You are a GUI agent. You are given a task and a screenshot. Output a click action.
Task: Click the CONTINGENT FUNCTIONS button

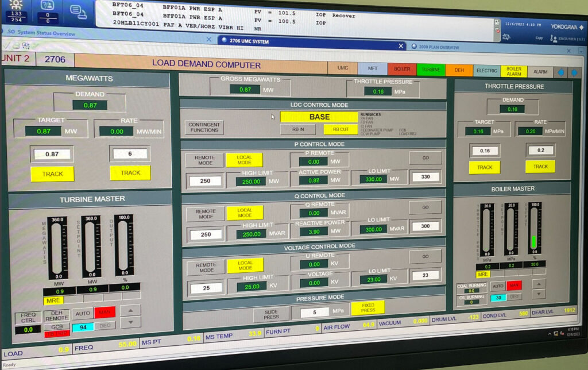[204, 128]
